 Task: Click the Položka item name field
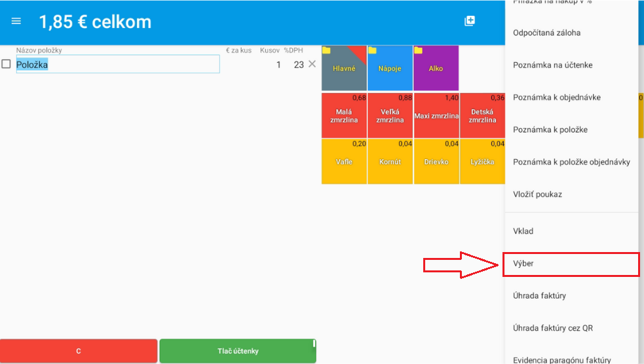tap(118, 64)
